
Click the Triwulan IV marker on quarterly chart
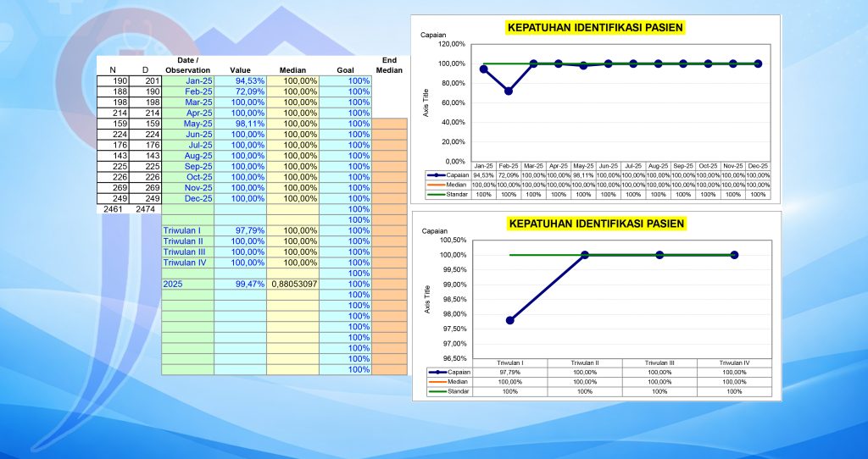point(734,255)
